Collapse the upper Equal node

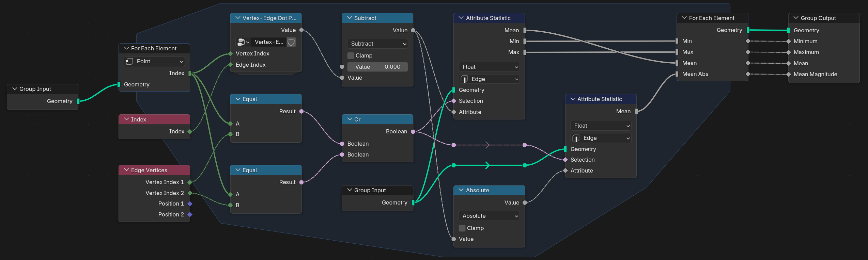[x=238, y=99]
